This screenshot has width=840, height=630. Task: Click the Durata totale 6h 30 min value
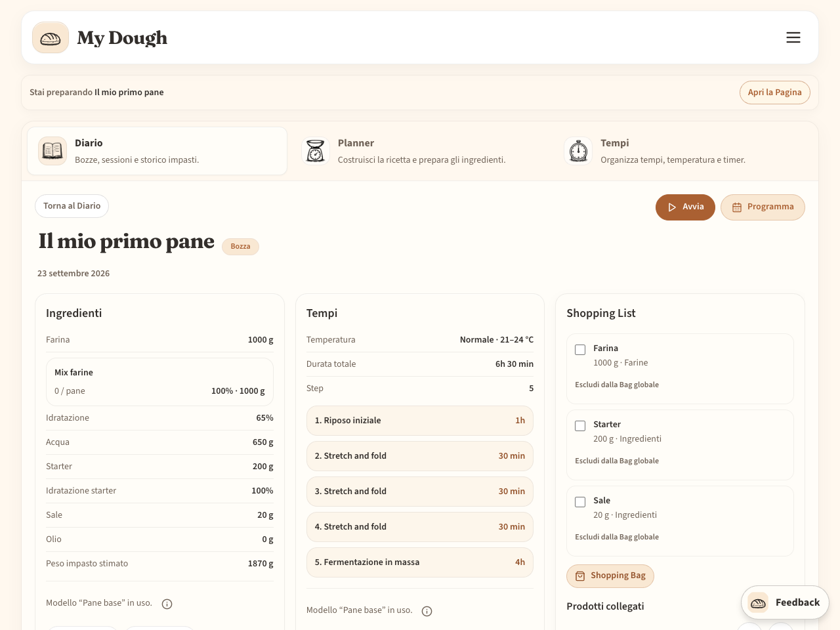pyautogui.click(x=514, y=364)
